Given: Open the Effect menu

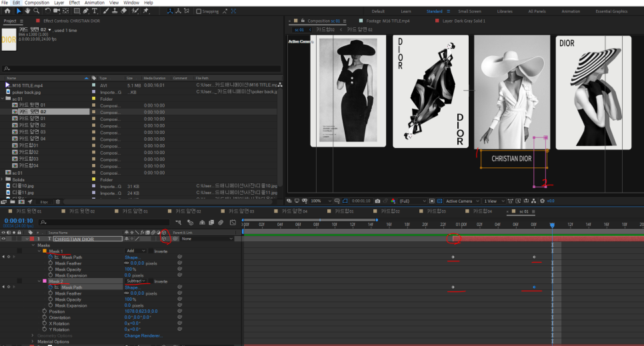Looking at the screenshot, I should pos(75,3).
